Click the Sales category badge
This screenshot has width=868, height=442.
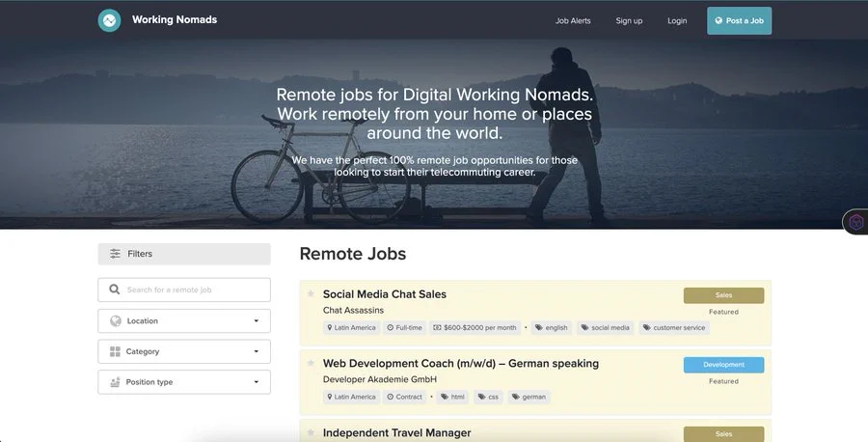pos(723,295)
